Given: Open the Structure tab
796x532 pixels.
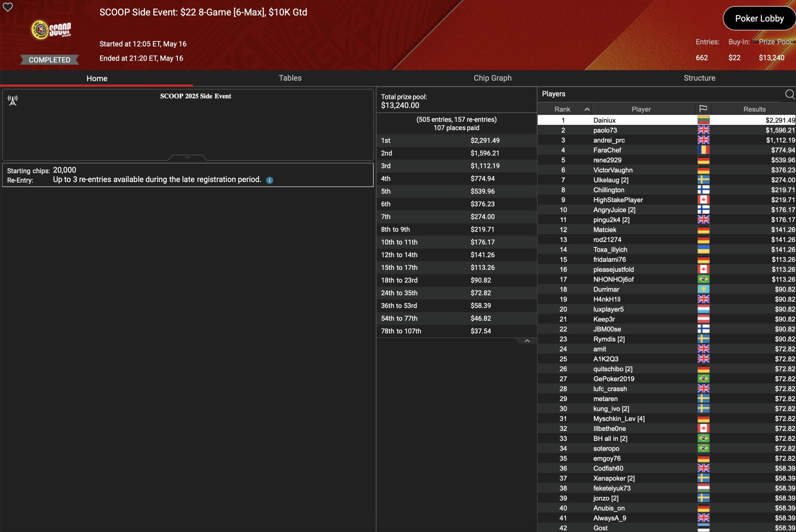Looking at the screenshot, I should point(699,78).
